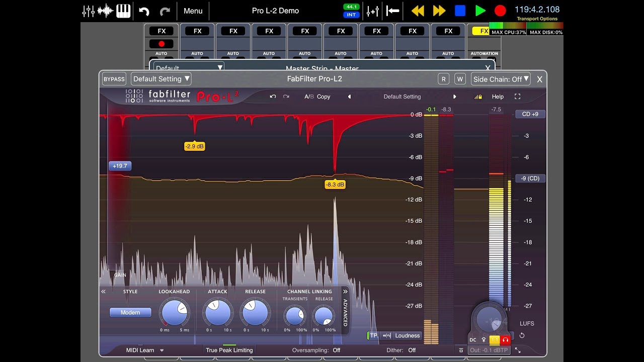Fast forward the transport
Viewport: 644px width, 362px height.
439,11
